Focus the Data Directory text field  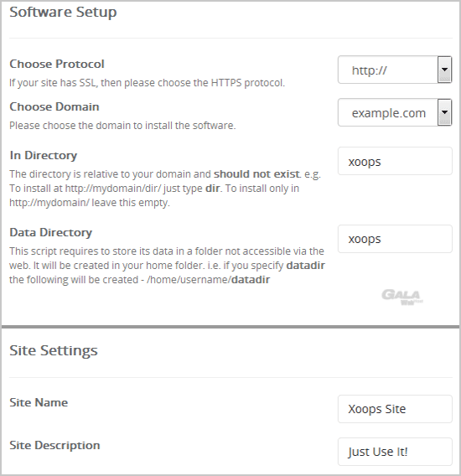pyautogui.click(x=395, y=239)
